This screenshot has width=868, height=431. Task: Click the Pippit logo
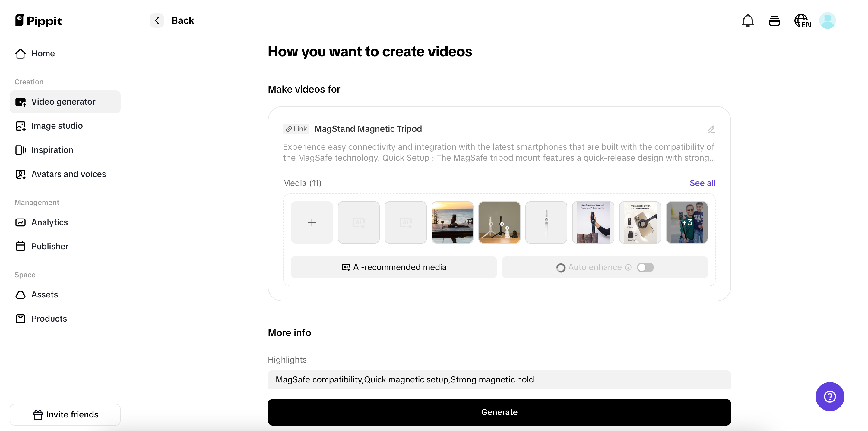39,20
